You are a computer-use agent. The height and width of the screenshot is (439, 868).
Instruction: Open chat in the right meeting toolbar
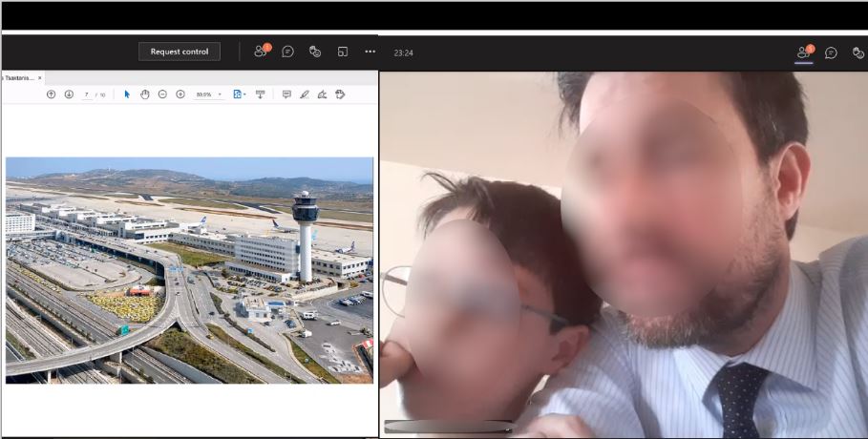click(x=831, y=52)
